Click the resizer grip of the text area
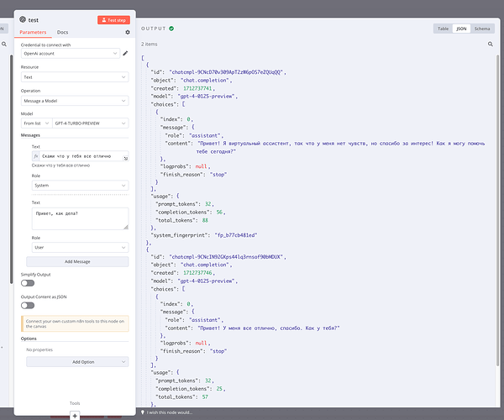This screenshot has width=504, height=420. (x=126, y=227)
